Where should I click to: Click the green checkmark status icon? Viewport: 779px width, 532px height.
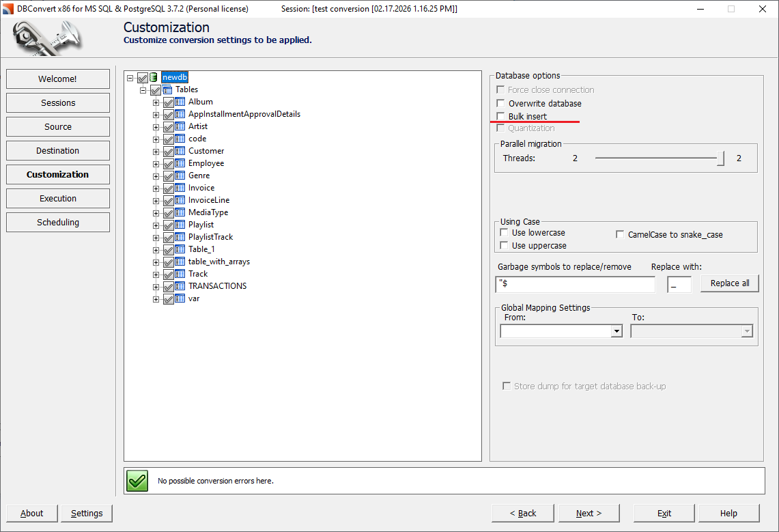(x=137, y=481)
